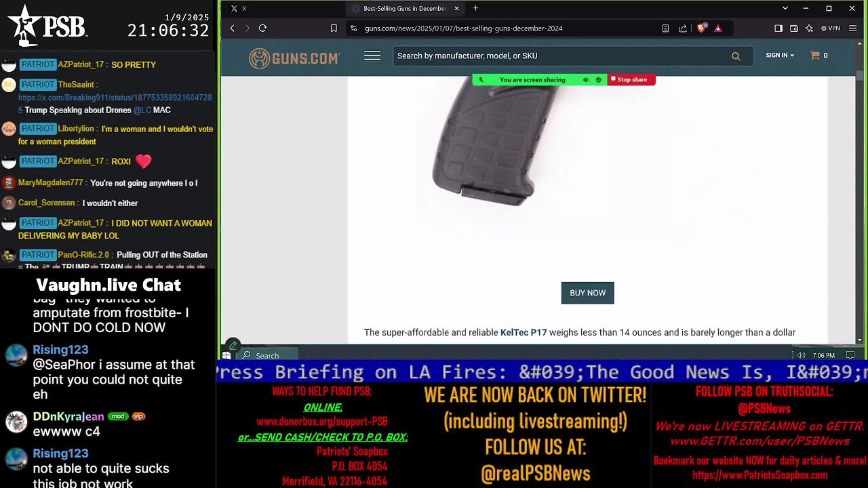Screen dimensions: 868x488
Task: Expand the tab search chevron in title bar
Action: [785, 8]
